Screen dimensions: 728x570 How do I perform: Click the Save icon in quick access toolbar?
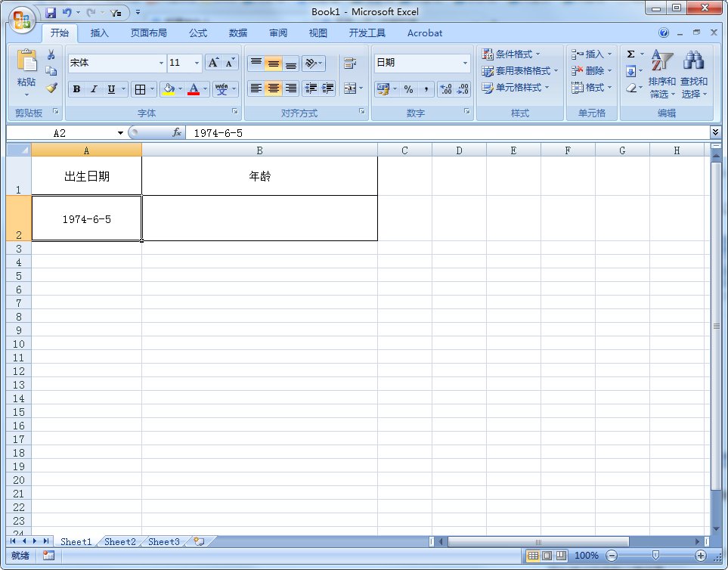tap(51, 13)
